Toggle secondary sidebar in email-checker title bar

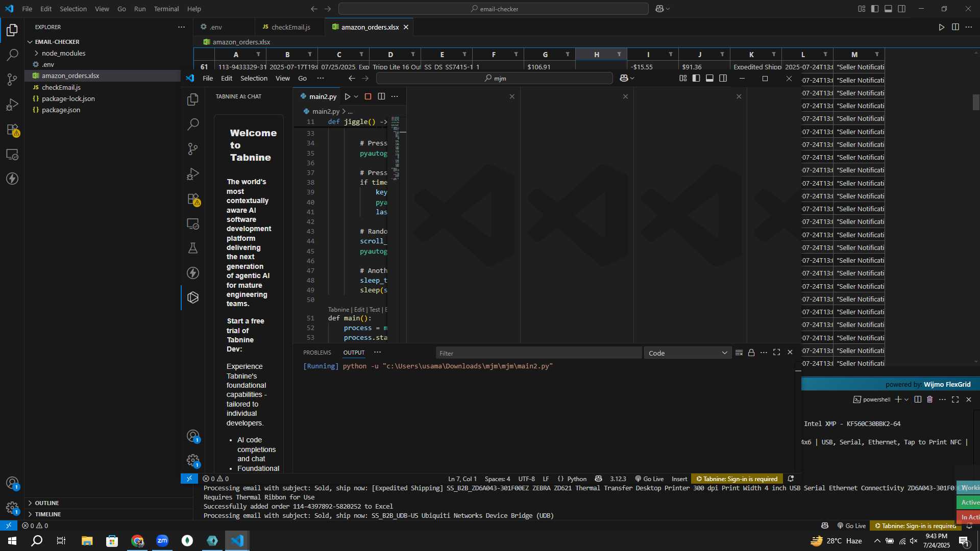[902, 9]
